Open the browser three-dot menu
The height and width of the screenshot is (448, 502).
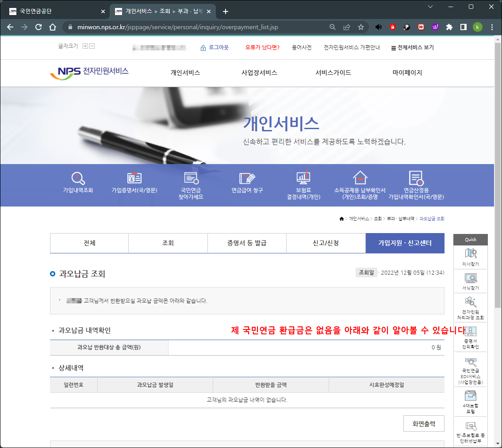coord(492,27)
